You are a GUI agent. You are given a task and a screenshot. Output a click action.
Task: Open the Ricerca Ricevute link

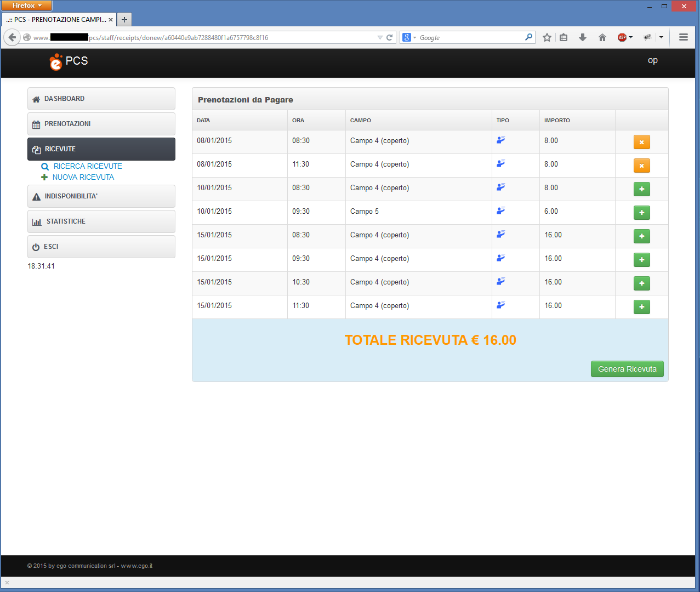click(x=82, y=166)
